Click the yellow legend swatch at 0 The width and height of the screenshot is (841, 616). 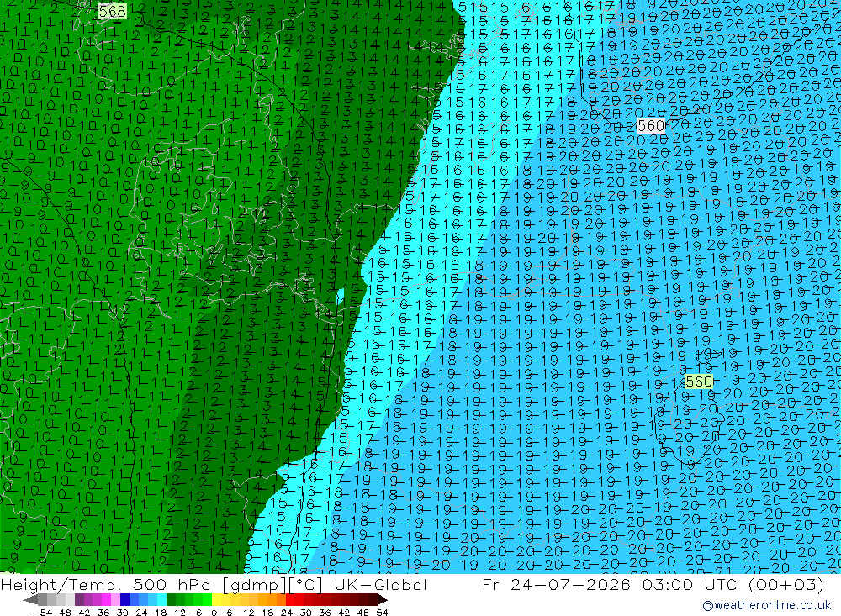click(217, 600)
